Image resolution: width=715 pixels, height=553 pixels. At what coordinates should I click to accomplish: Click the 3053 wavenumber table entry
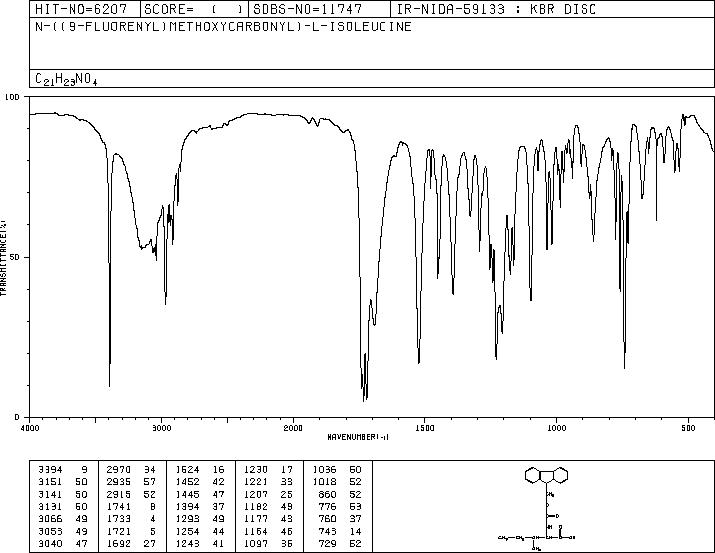pos(50,531)
